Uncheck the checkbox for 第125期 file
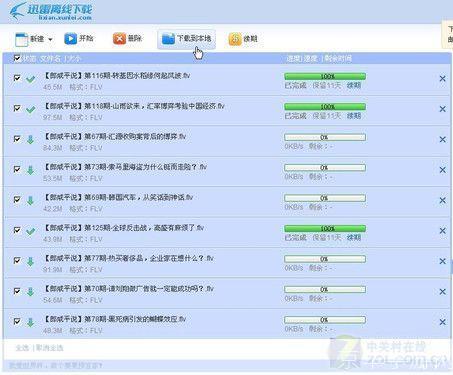The width and height of the screenshot is (453, 375). (x=17, y=230)
